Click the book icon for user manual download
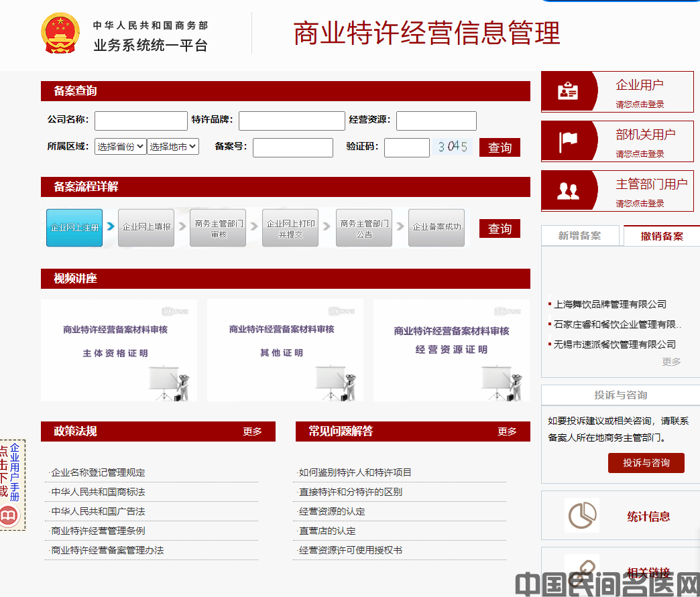Screen dimensions: 700x597 coord(9,516)
